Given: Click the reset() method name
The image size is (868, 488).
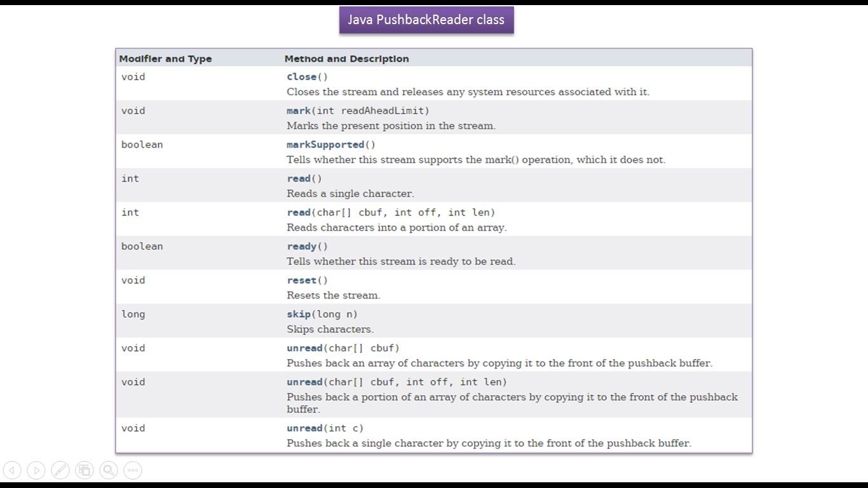Looking at the screenshot, I should pyautogui.click(x=301, y=280).
